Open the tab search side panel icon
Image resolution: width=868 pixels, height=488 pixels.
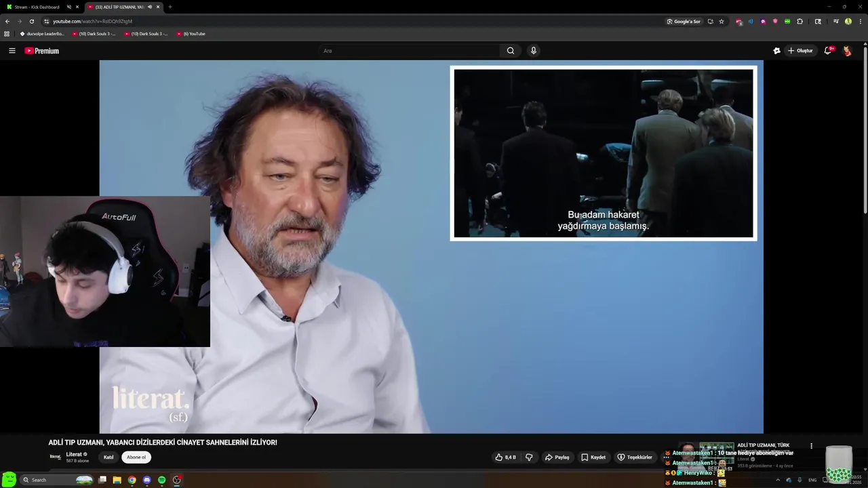click(x=818, y=21)
